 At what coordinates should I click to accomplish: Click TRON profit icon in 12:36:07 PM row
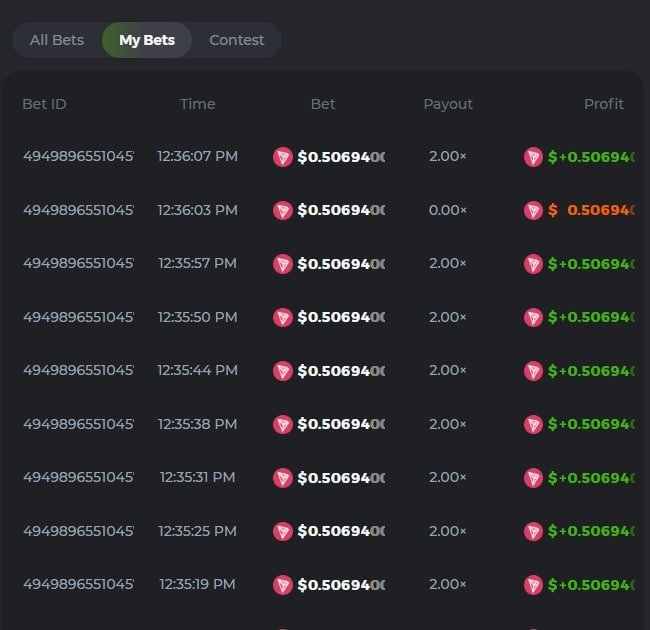click(x=534, y=157)
